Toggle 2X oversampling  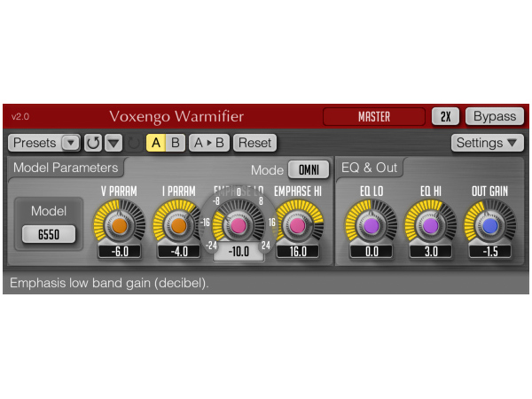tap(445, 116)
